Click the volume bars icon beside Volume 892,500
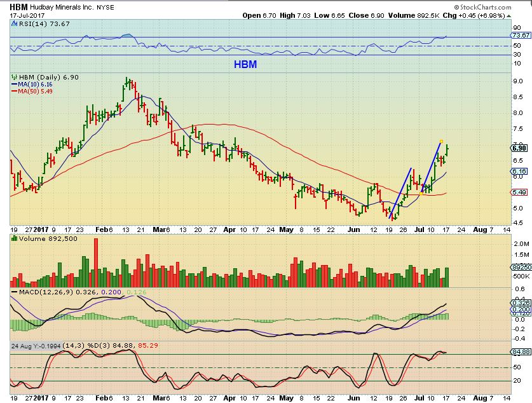 [14, 238]
